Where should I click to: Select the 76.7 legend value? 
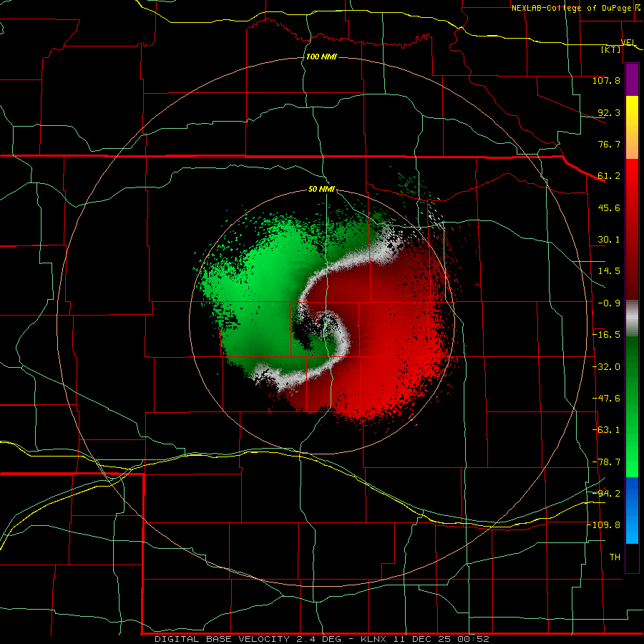609,144
